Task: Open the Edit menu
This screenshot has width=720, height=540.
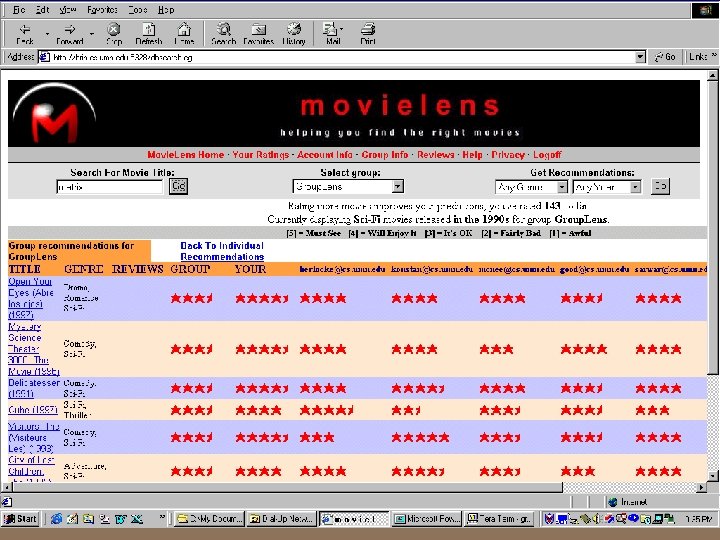Action: [x=42, y=9]
